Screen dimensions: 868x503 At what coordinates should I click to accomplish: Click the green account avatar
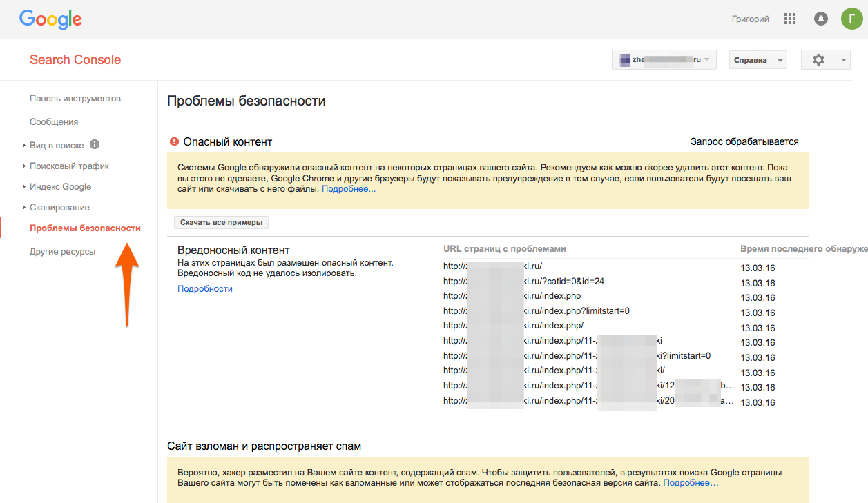tap(851, 19)
